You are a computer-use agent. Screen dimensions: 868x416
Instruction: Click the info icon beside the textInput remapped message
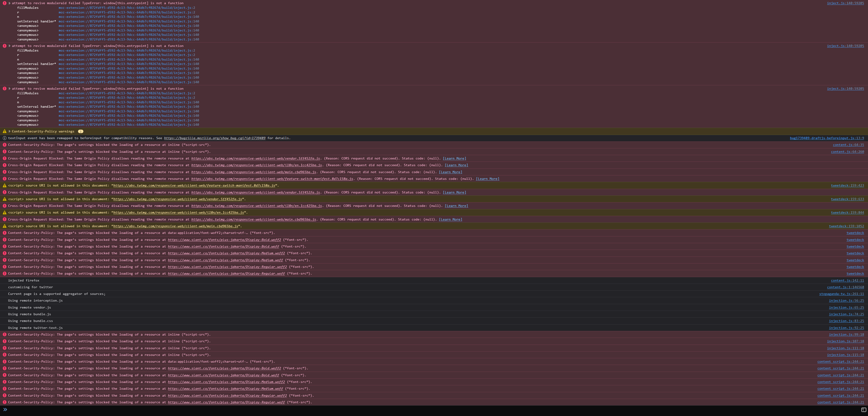click(4, 138)
